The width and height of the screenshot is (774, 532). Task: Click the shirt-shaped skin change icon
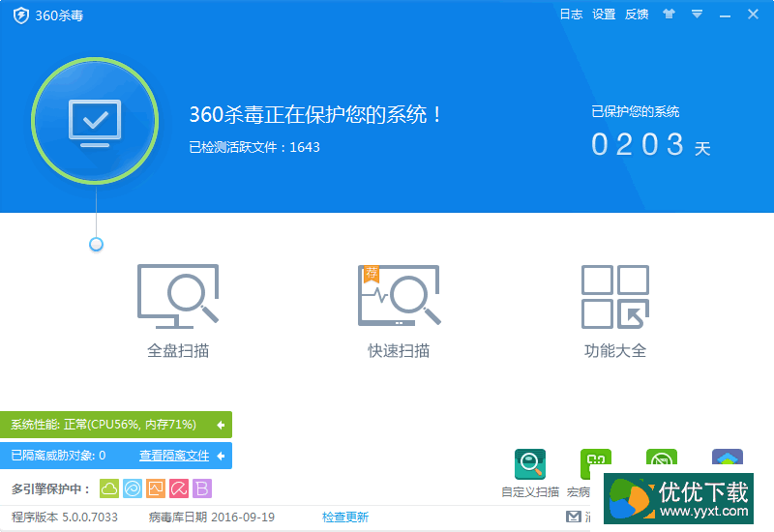[x=669, y=14]
